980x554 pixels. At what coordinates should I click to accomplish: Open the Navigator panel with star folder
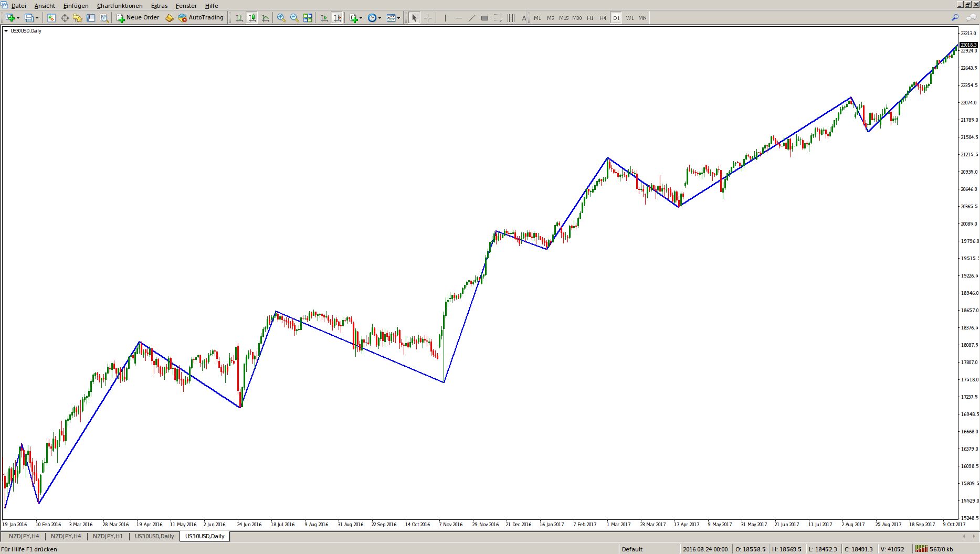[x=78, y=18]
